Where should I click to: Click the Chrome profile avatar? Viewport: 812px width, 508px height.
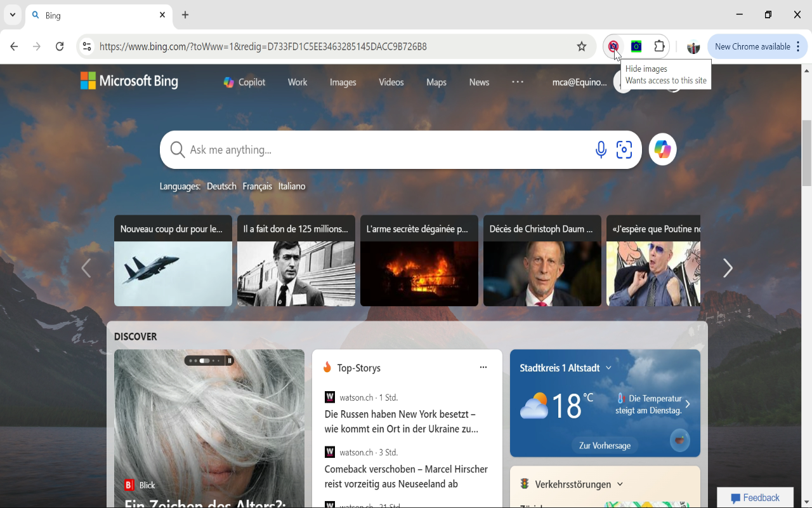click(x=693, y=46)
